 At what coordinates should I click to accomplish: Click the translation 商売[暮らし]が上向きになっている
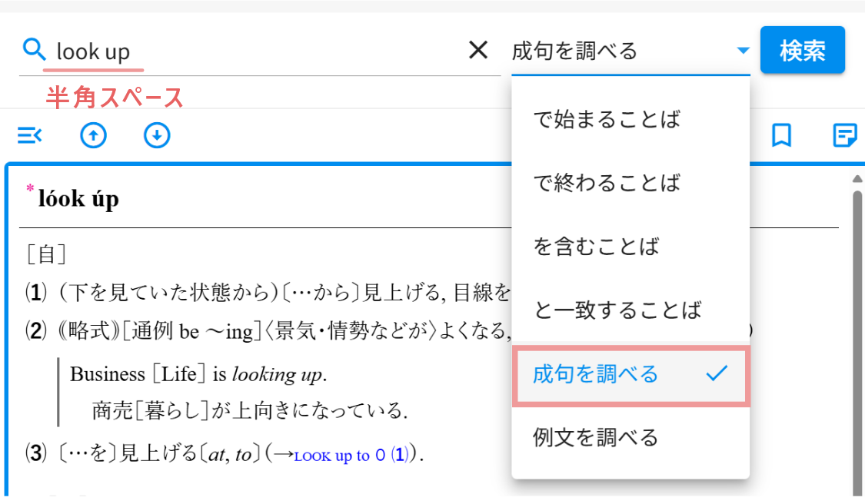(250, 410)
